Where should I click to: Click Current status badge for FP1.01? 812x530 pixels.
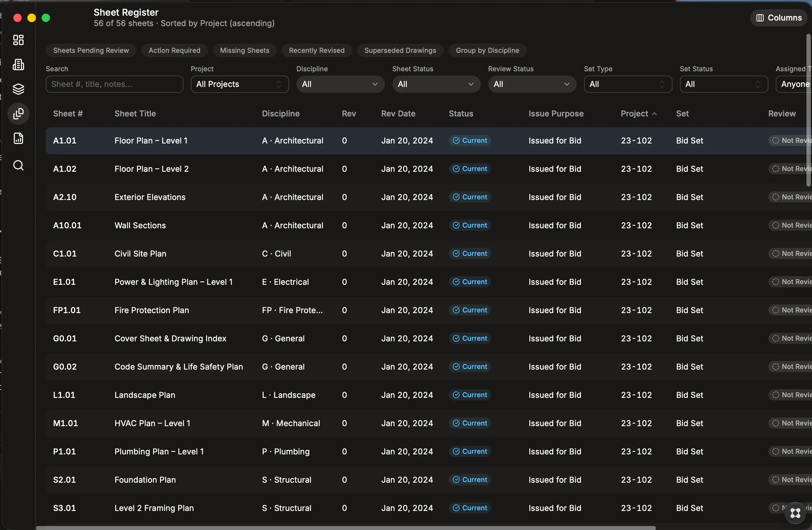pos(469,310)
